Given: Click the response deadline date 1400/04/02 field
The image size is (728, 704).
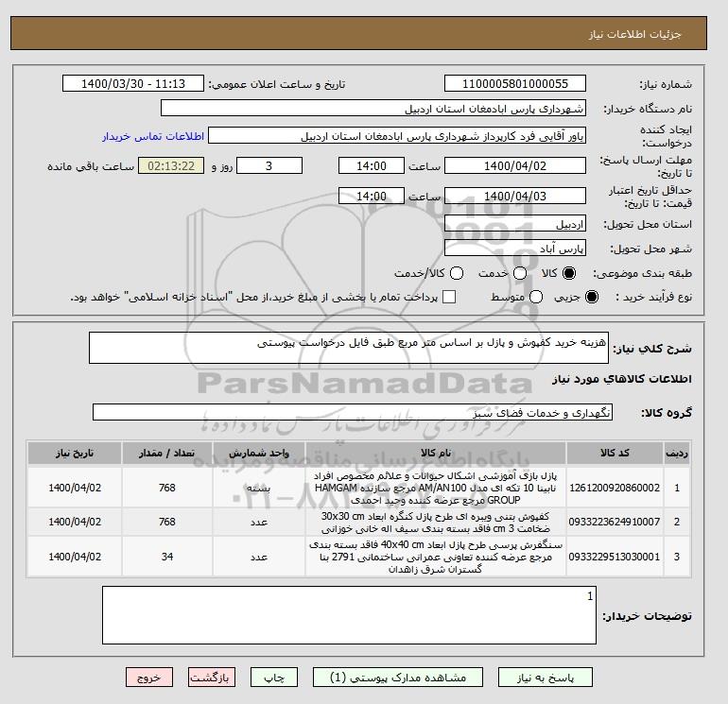Looking at the screenshot, I should [x=515, y=165].
